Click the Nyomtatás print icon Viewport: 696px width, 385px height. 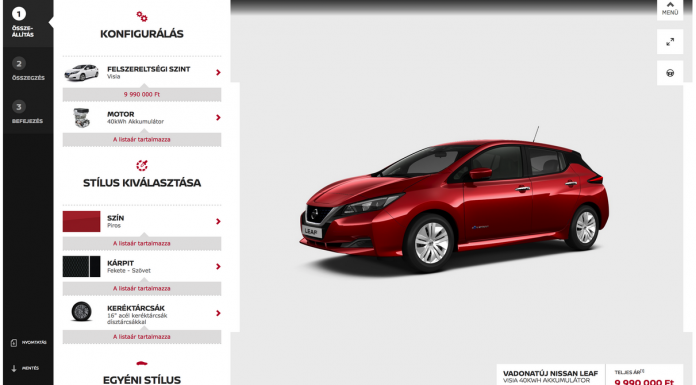tap(14, 343)
